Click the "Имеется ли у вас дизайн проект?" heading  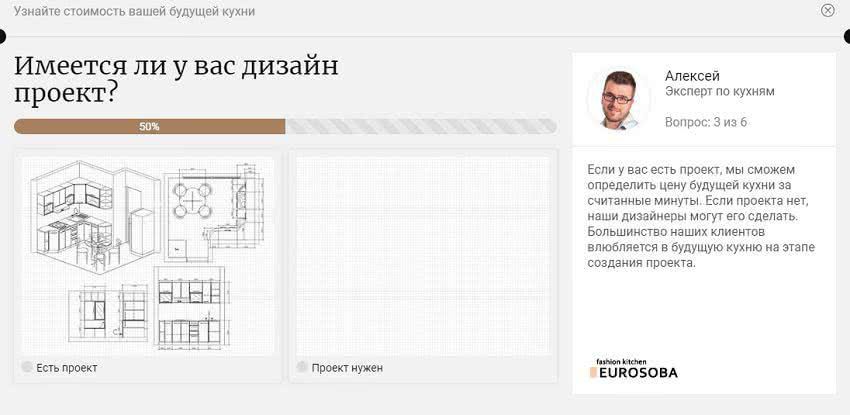point(176,80)
